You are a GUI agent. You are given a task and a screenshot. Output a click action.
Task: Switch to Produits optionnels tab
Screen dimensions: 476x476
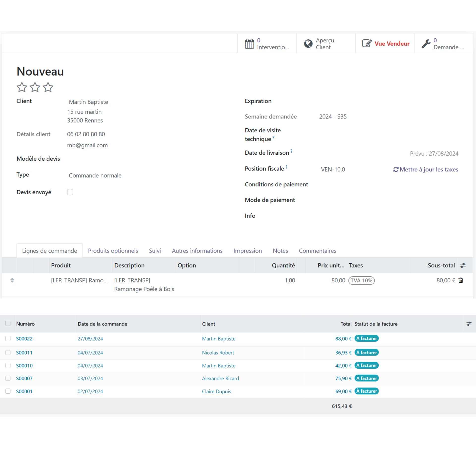[x=113, y=251]
